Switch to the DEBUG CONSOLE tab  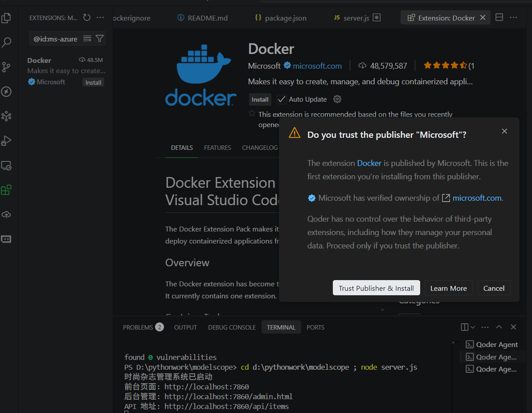tap(232, 327)
